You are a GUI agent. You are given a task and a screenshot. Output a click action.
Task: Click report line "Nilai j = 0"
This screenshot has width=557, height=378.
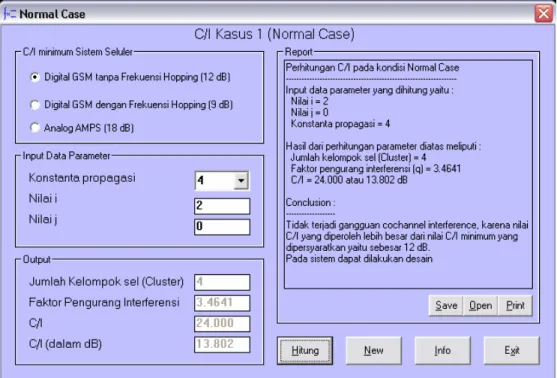pyautogui.click(x=309, y=113)
